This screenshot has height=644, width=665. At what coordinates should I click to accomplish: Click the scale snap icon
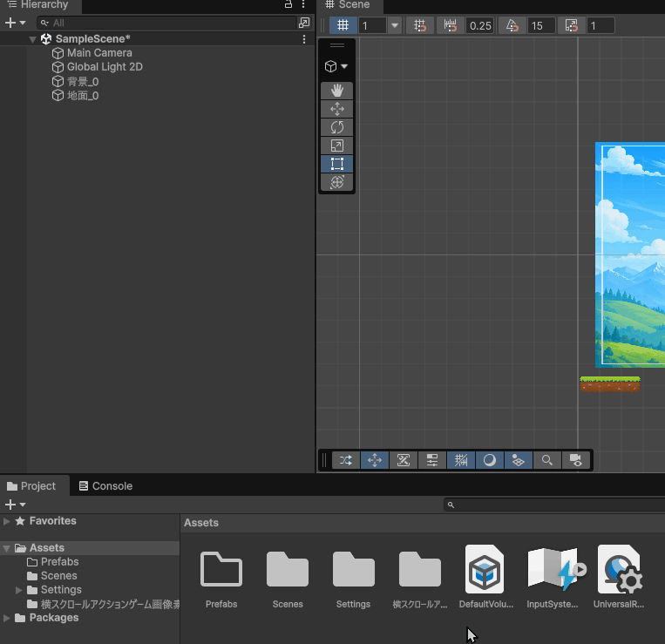[571, 25]
